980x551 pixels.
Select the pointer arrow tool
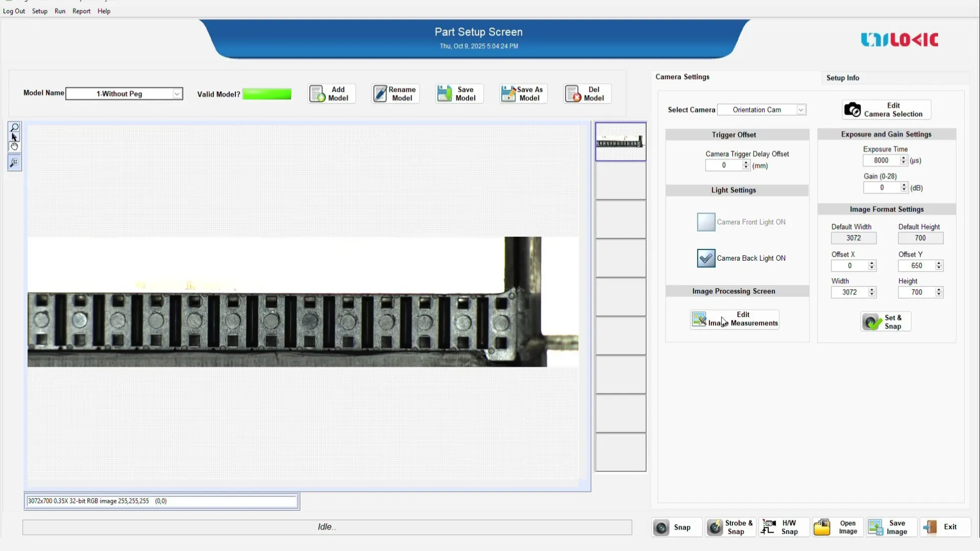[14, 137]
